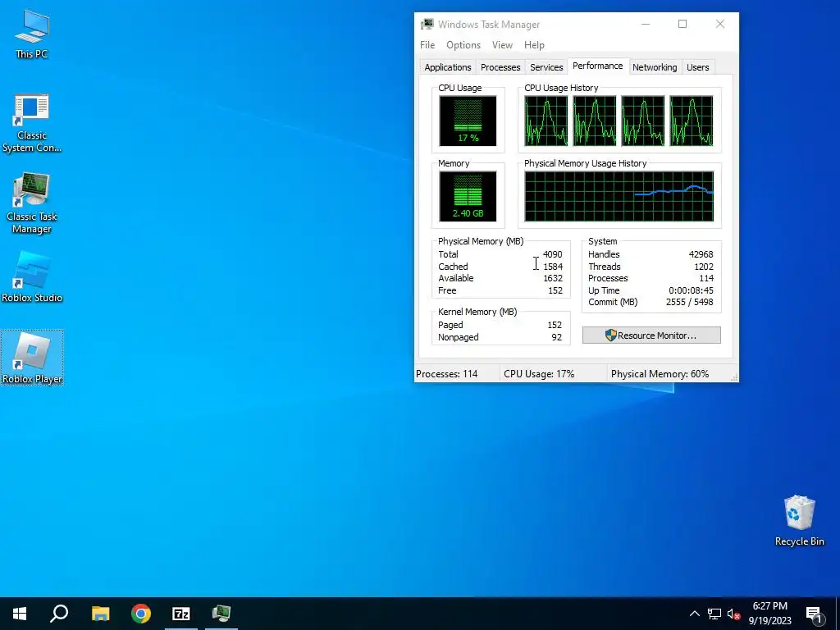
Task: Click the Handles value 42968
Action: (x=701, y=254)
